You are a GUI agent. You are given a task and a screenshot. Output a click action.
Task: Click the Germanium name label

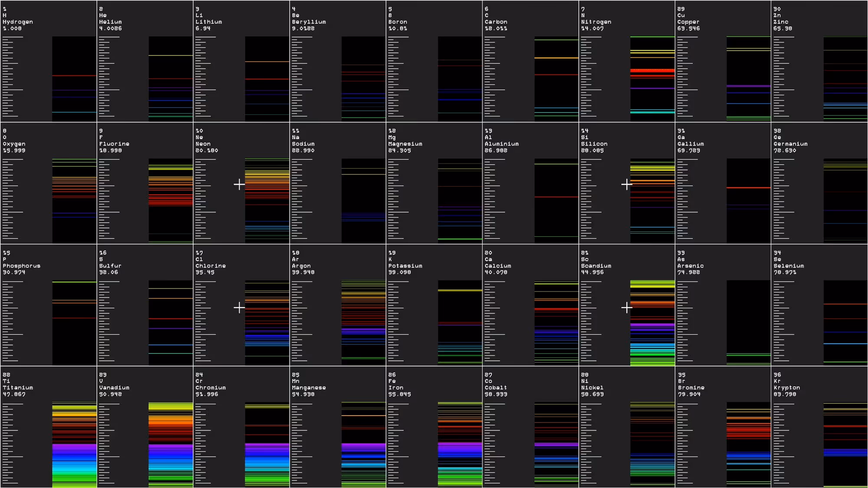[790, 144]
